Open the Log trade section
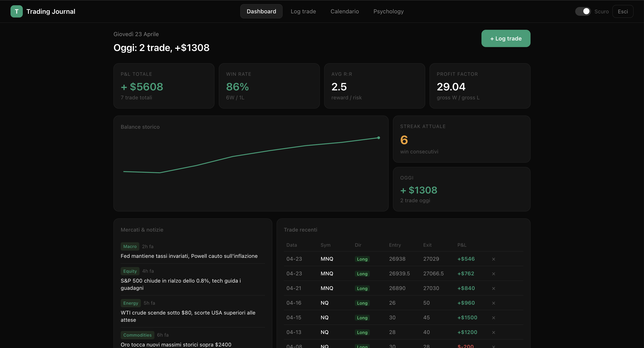The image size is (644, 348). click(303, 11)
